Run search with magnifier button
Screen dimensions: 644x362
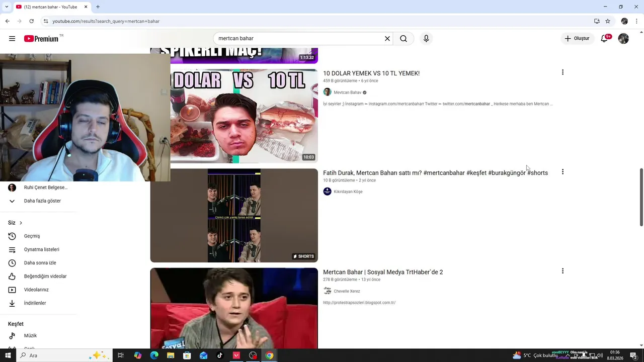[x=404, y=38]
